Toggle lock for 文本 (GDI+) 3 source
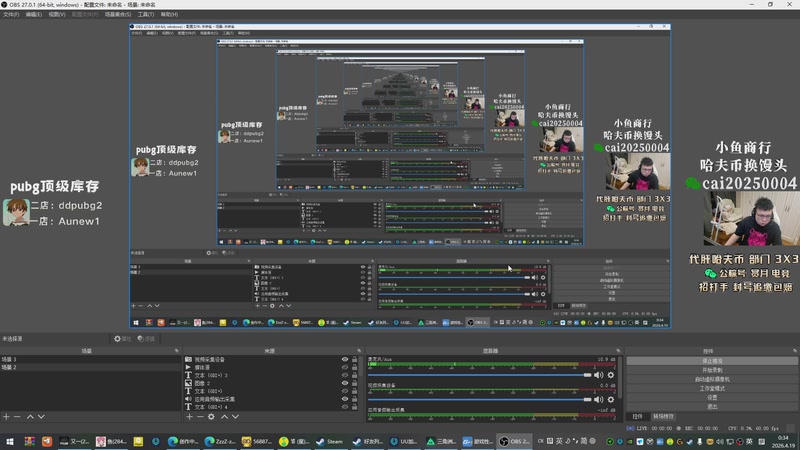Image resolution: width=800 pixels, height=450 pixels. click(x=355, y=376)
